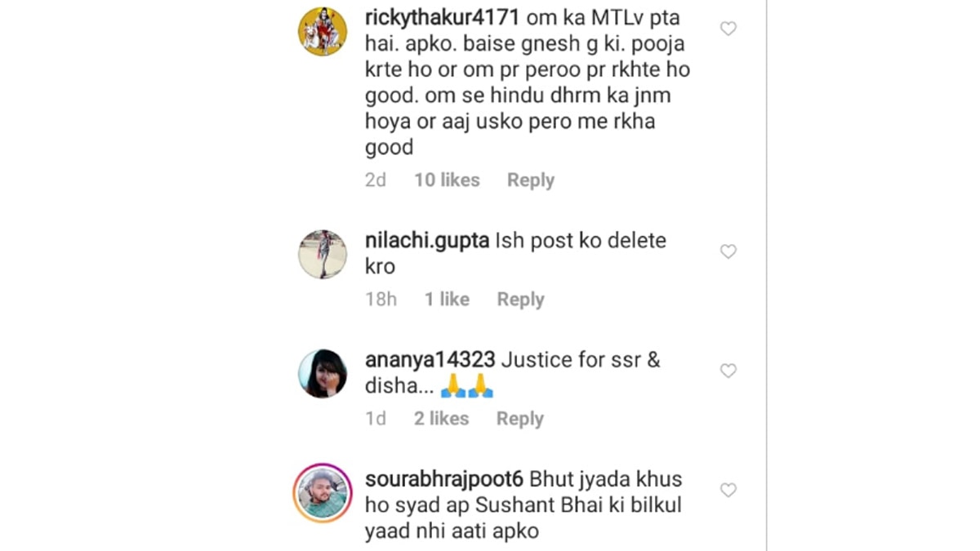
Task: View who left 1 like
Action: tap(446, 299)
